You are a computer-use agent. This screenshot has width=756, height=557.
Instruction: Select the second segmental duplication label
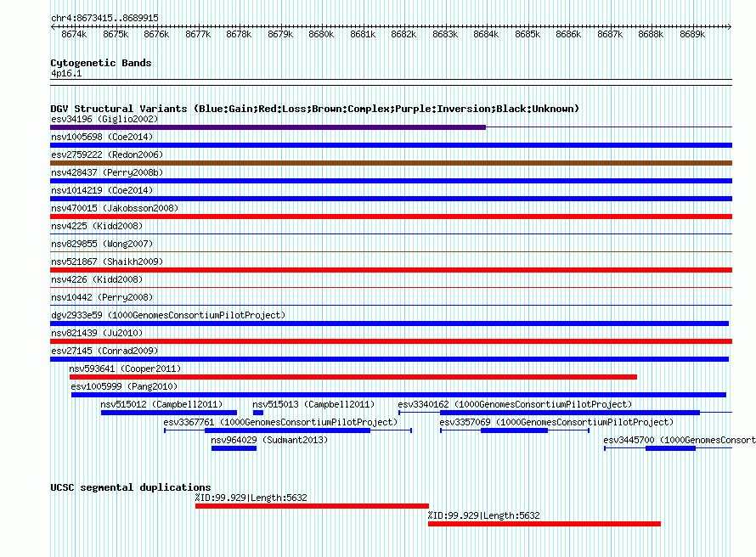[483, 515]
